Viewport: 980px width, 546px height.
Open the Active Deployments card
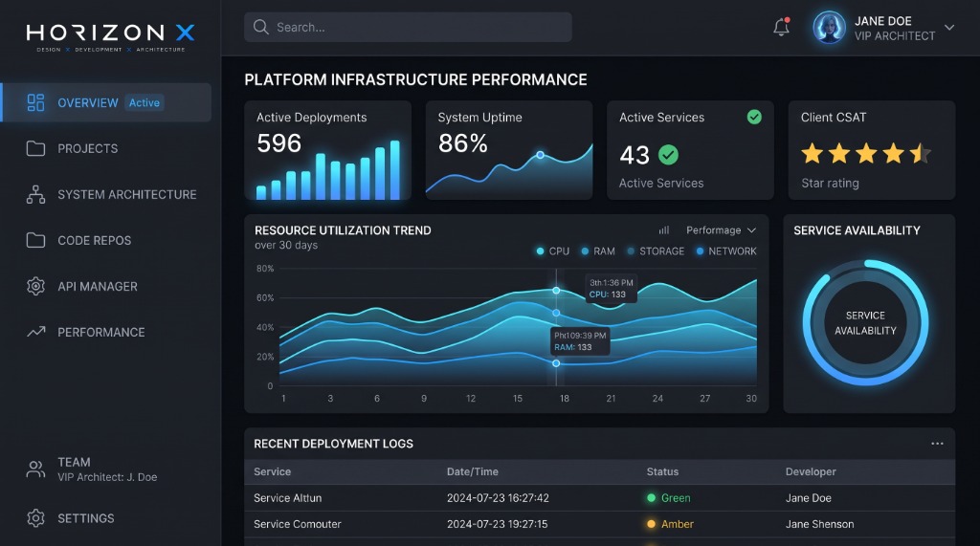(x=327, y=150)
